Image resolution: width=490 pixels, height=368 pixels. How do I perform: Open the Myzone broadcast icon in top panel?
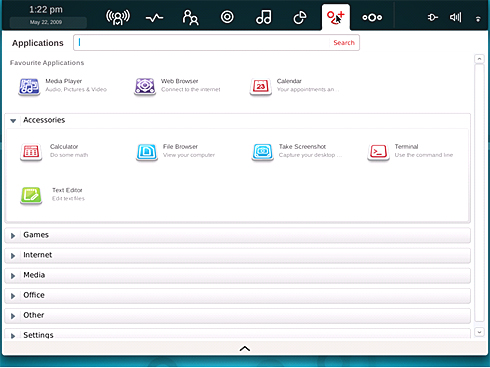(118, 17)
